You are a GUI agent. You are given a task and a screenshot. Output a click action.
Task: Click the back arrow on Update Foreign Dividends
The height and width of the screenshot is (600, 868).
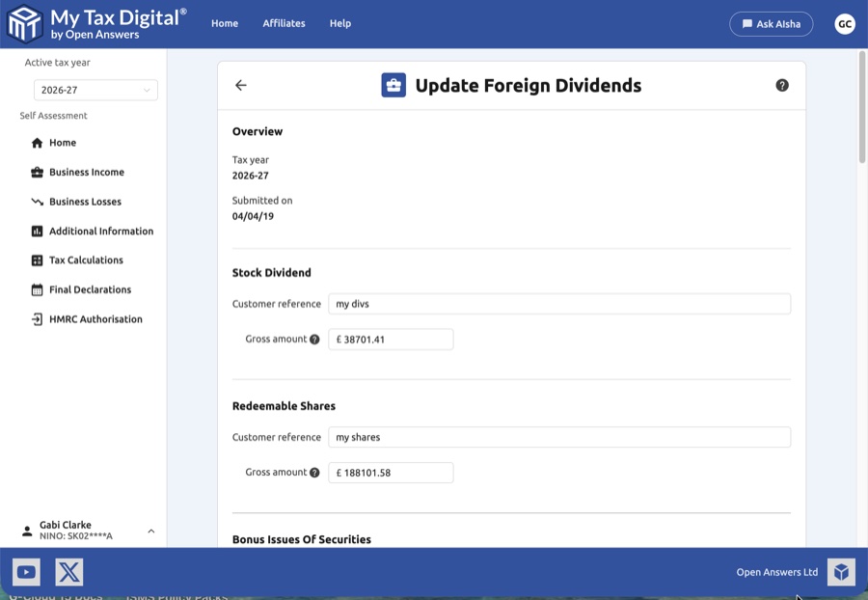click(240, 85)
